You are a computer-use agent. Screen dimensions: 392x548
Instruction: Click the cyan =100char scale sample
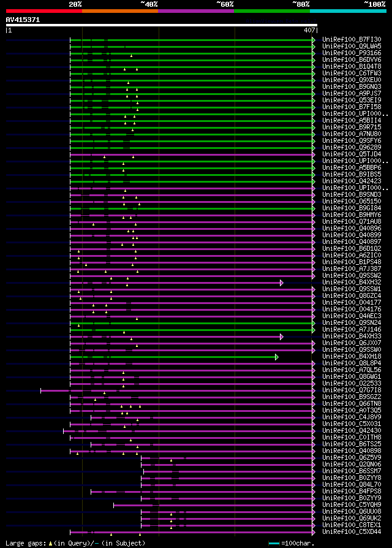[x=274, y=544]
